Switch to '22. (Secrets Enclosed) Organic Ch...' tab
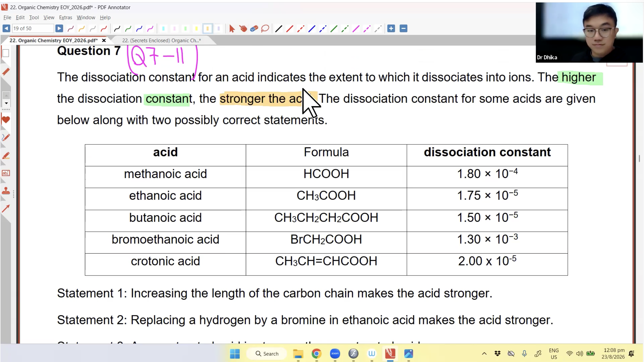644x362 pixels. (161, 40)
